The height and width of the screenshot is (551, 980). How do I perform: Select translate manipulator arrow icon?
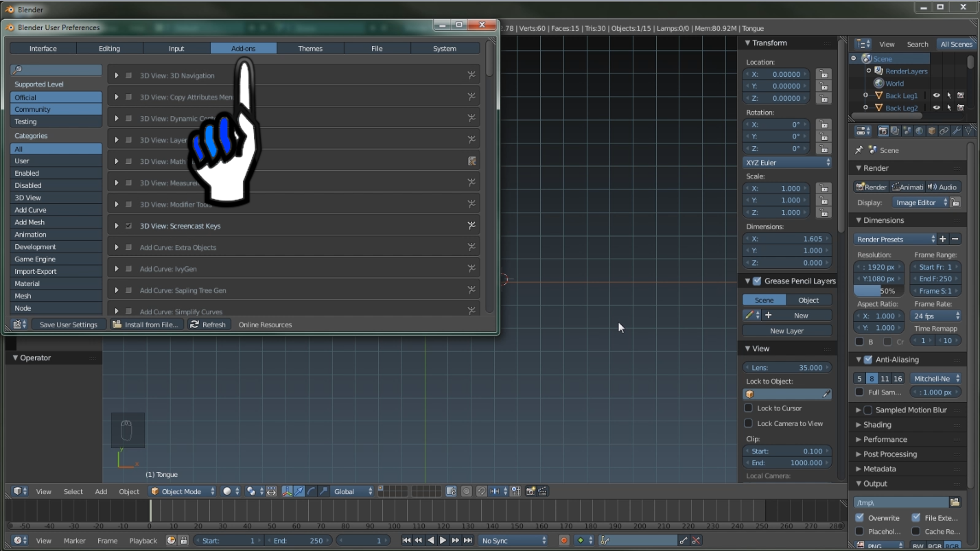click(x=299, y=491)
